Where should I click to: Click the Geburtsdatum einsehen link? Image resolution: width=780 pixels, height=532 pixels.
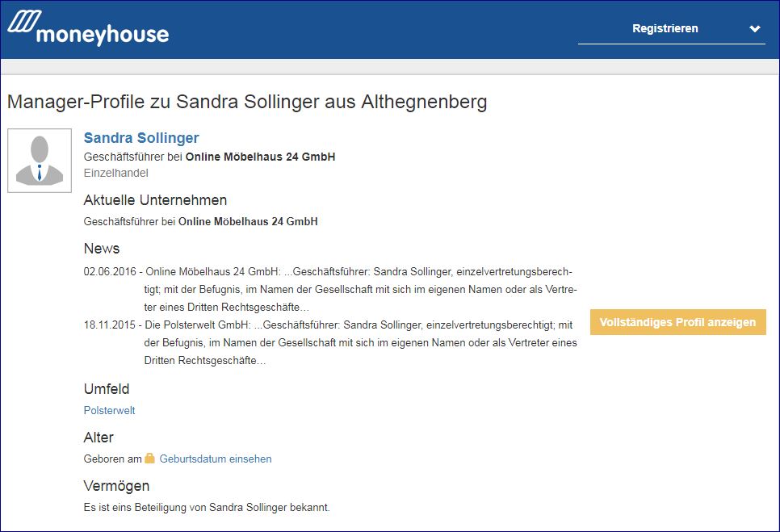216,459
